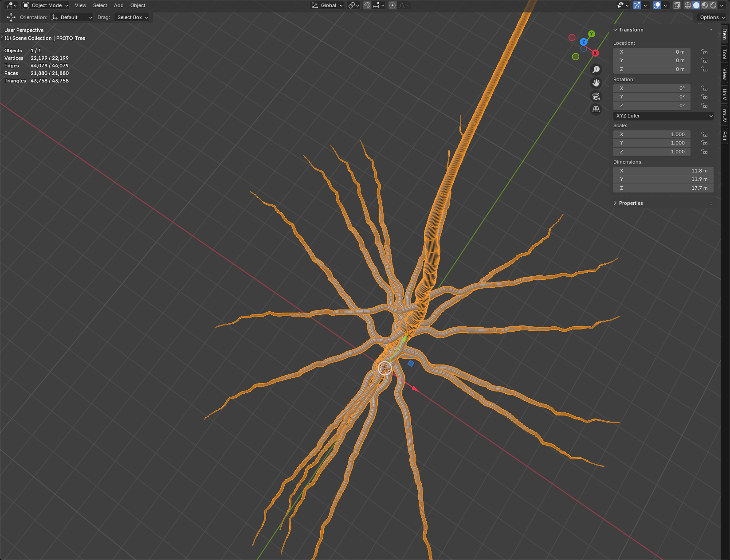Select rendered viewport shading mode
Image resolution: width=730 pixels, height=560 pixels.
tap(713, 5)
